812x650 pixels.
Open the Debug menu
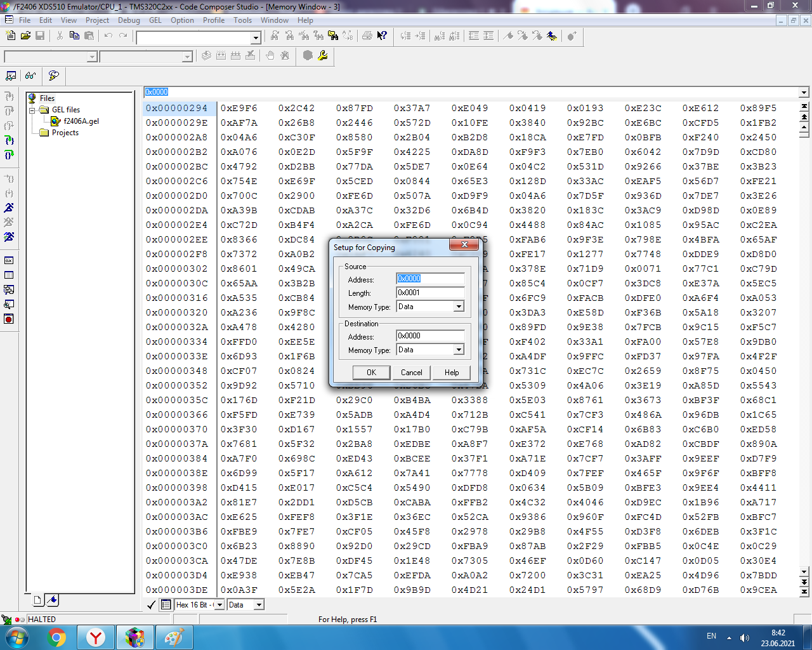129,20
